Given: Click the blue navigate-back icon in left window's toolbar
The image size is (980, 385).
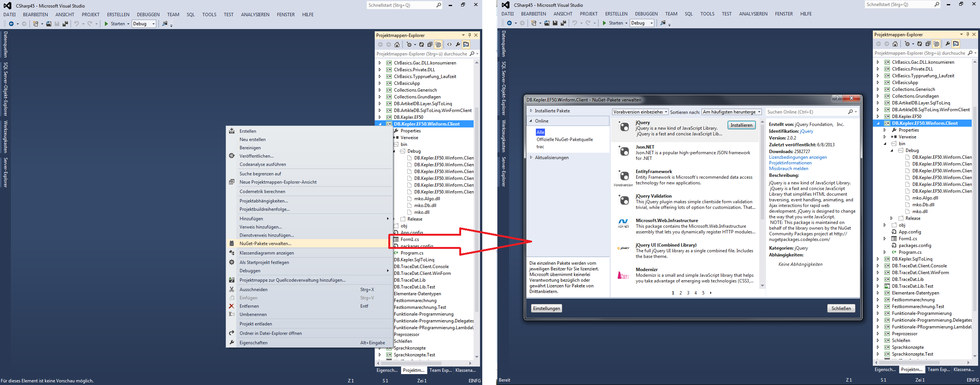Looking at the screenshot, I should tap(11, 23).
